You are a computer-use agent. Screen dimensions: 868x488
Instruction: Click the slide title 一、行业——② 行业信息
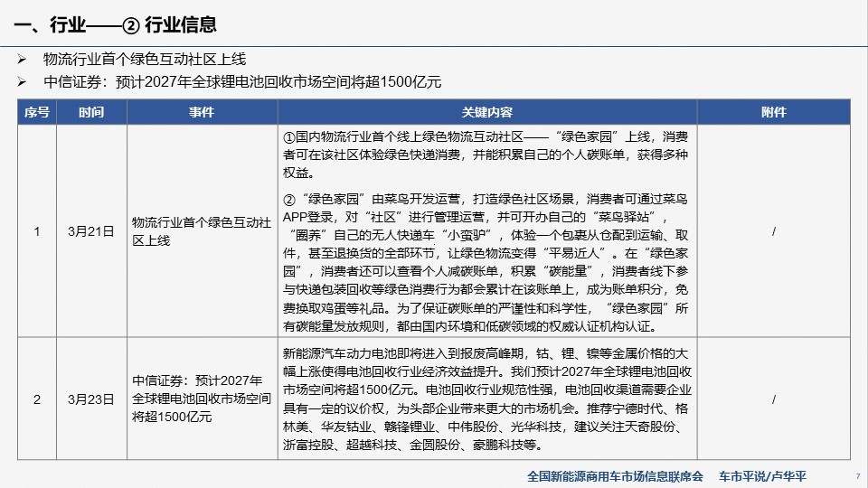[x=115, y=25]
